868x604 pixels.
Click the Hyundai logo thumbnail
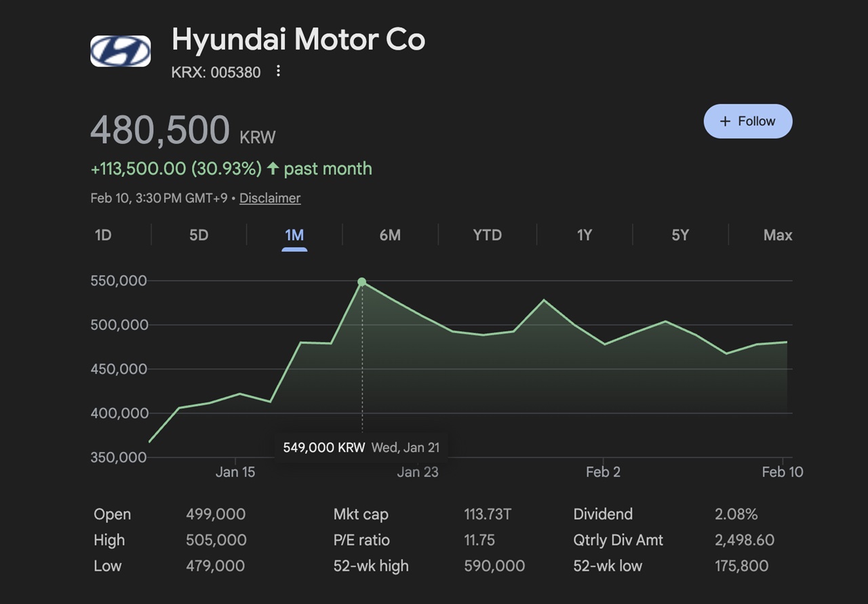[x=120, y=51]
